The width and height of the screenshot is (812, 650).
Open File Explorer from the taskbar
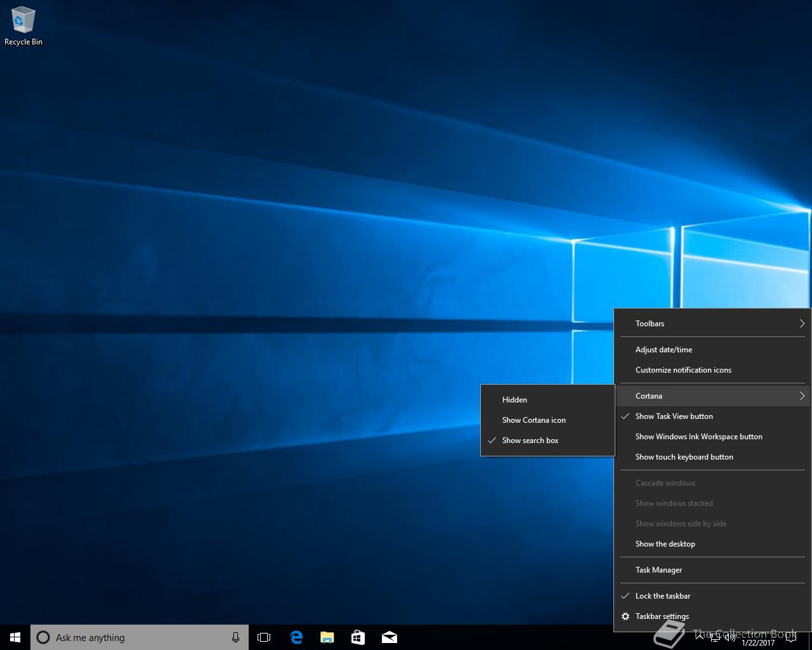[327, 637]
